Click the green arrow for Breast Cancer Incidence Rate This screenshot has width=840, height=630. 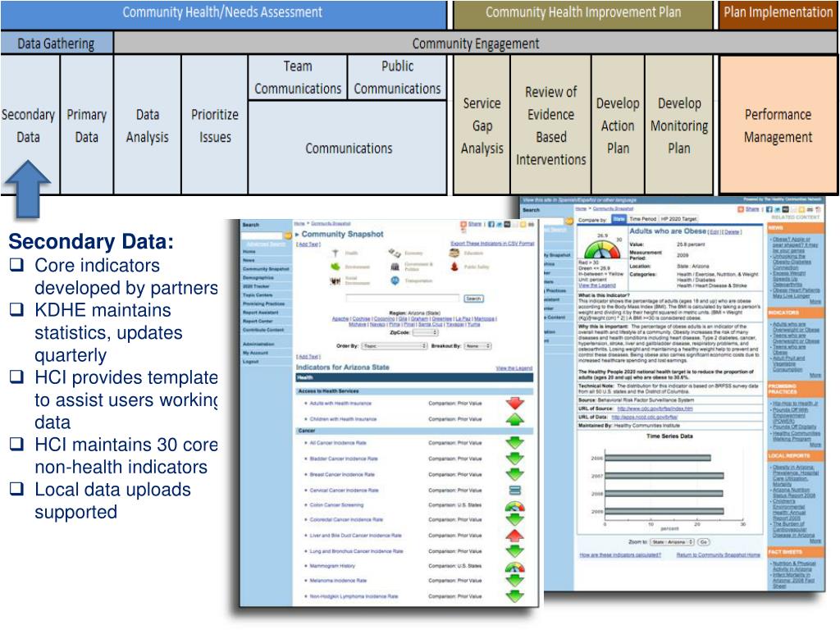tap(515, 474)
